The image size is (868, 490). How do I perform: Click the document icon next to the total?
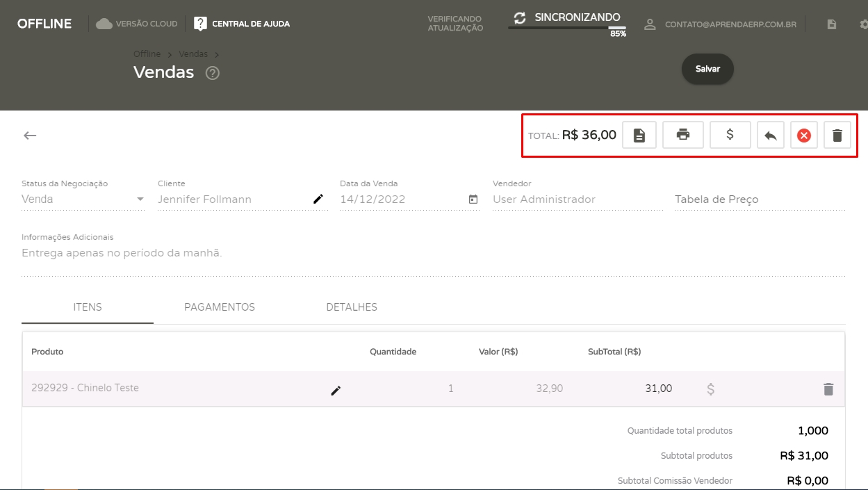(x=639, y=136)
